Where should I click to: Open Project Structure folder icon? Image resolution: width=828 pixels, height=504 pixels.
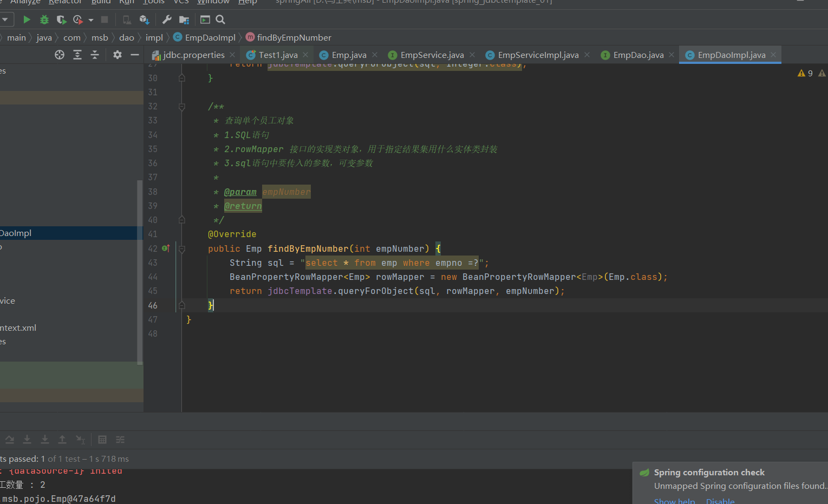click(184, 20)
